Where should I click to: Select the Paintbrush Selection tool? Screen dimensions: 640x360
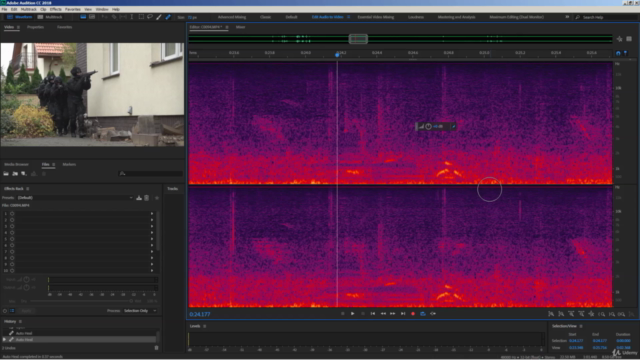pos(159,17)
